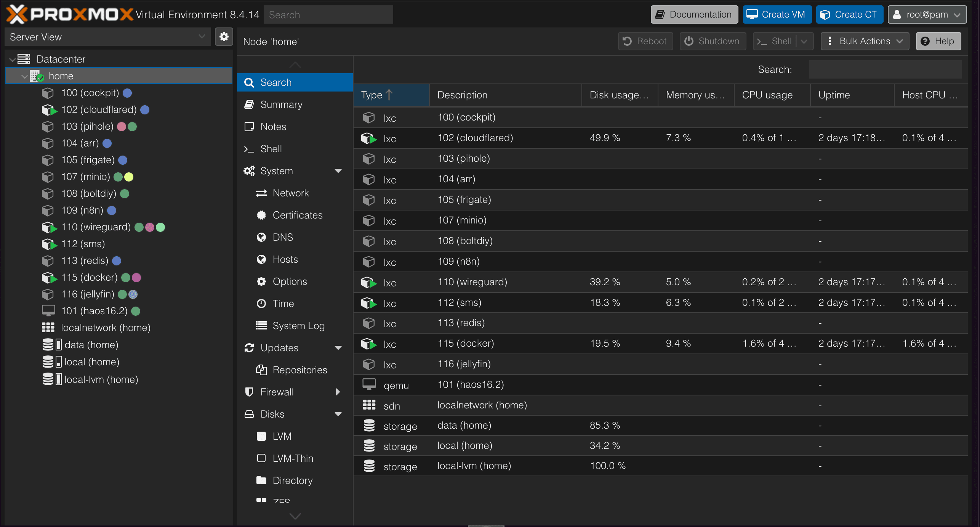This screenshot has height=527, width=980.
Task: Click the local-lvm (home) storage icon in tree
Action: tap(52, 379)
